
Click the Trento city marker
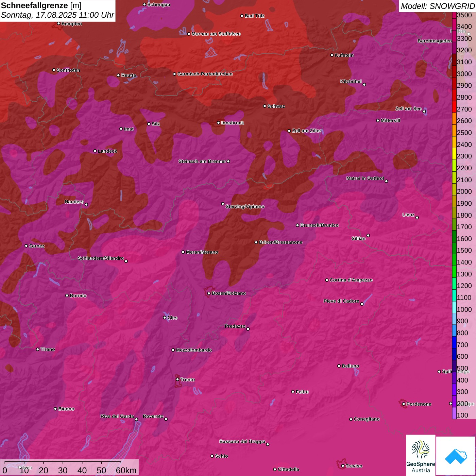[177, 379]
